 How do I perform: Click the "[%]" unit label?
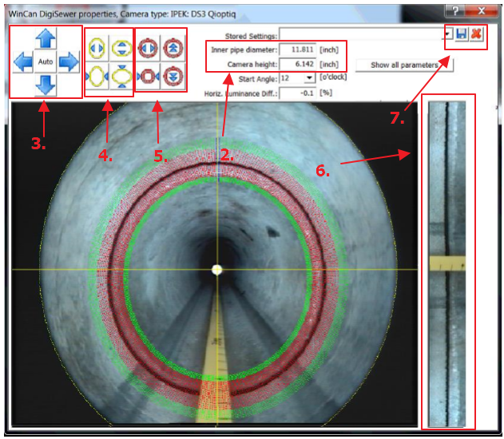326,93
